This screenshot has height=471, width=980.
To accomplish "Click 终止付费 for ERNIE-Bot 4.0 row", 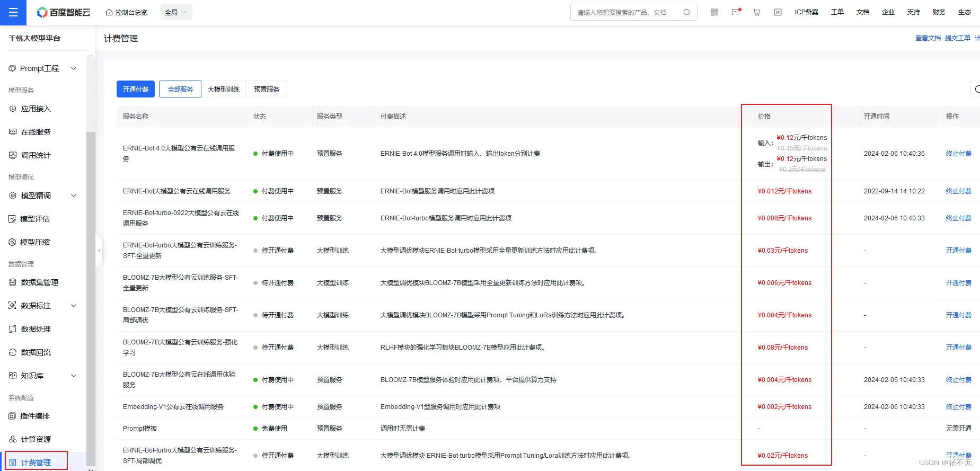I will pyautogui.click(x=959, y=154).
